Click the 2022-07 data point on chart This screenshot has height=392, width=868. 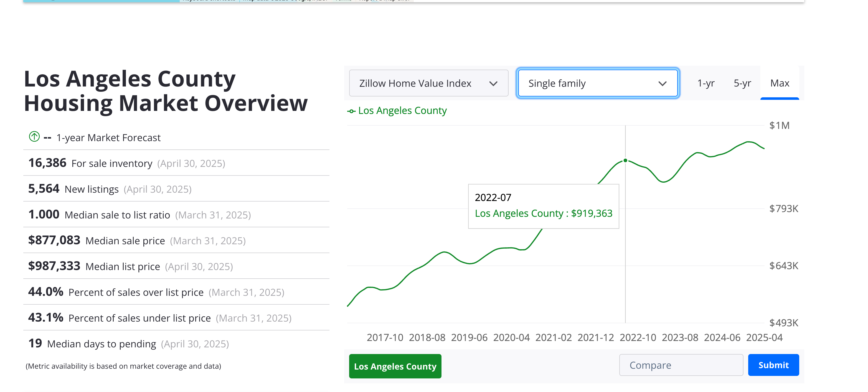click(625, 161)
